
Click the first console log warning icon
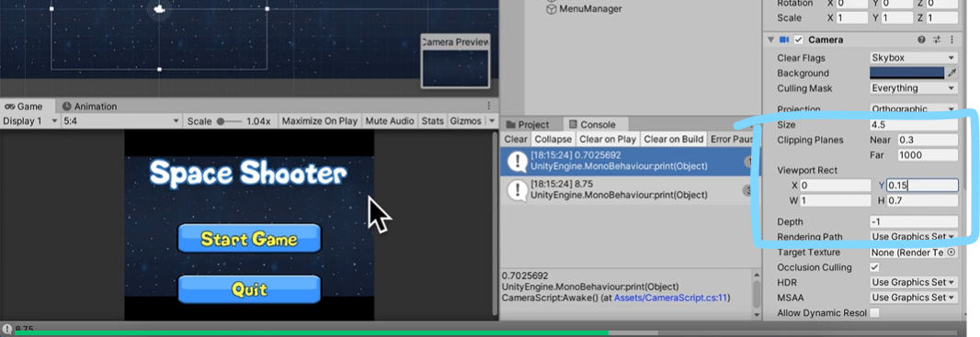click(x=517, y=161)
